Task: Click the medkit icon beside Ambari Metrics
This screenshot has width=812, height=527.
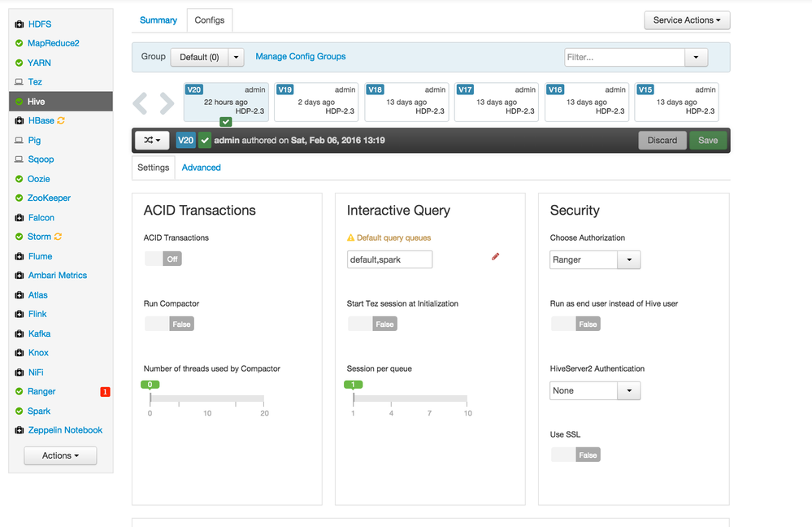Action: click(x=20, y=276)
